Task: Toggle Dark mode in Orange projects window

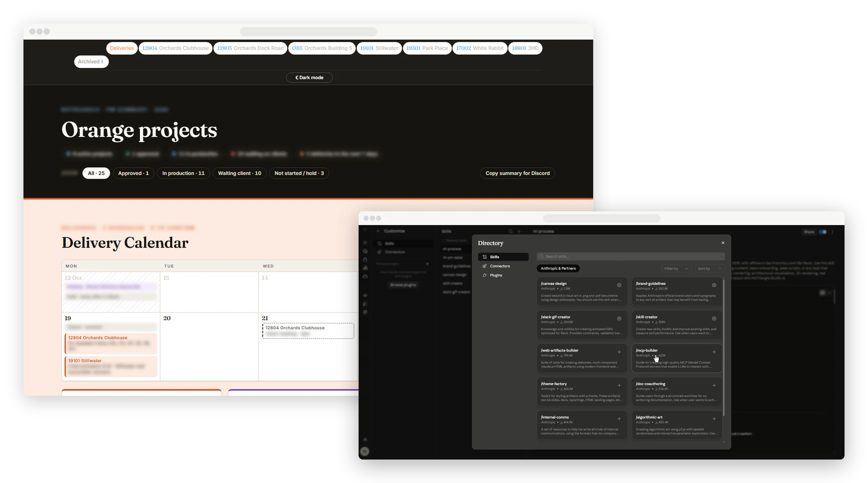Action: [309, 77]
